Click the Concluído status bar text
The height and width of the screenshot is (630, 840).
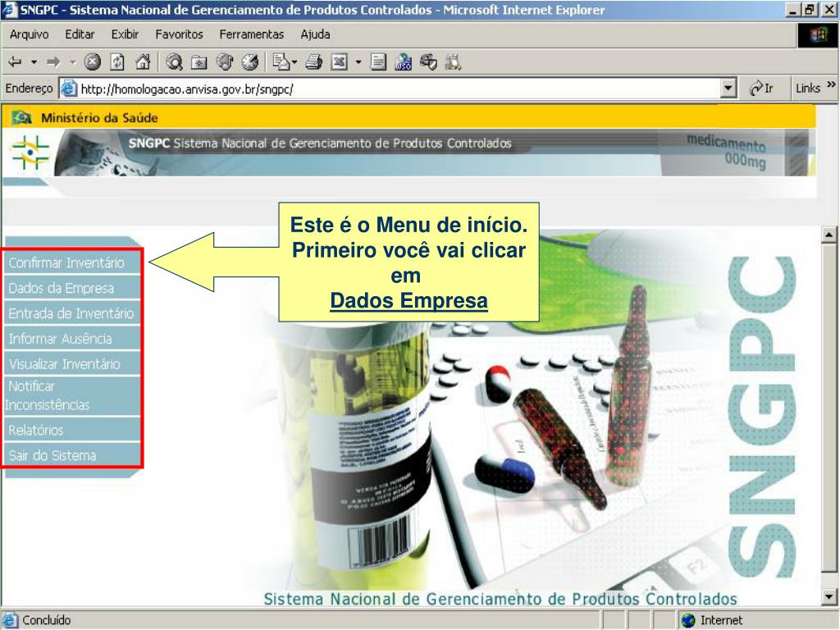tap(46, 620)
